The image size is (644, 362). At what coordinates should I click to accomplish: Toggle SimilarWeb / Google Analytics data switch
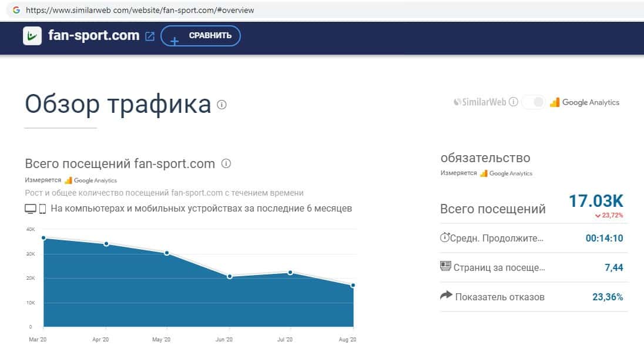(x=533, y=102)
